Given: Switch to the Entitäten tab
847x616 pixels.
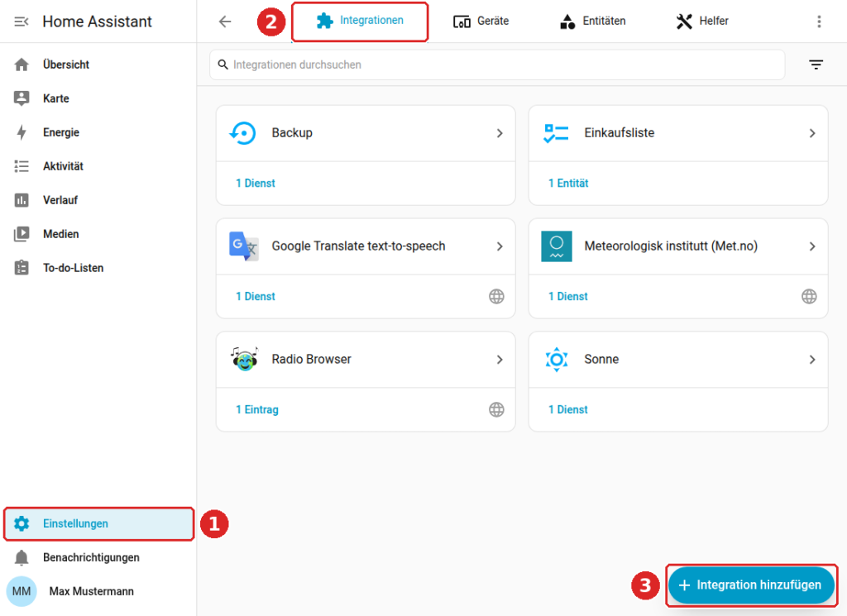Looking at the screenshot, I should click(x=592, y=21).
